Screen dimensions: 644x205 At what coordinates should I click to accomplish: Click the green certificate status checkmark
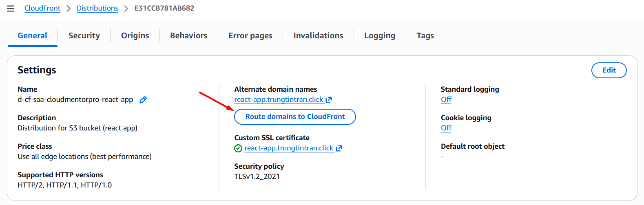click(x=238, y=148)
